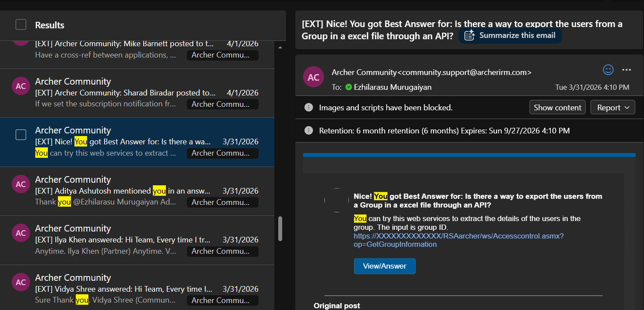The height and width of the screenshot is (310, 644).
Task: Click the View/Answer button
Action: (384, 266)
